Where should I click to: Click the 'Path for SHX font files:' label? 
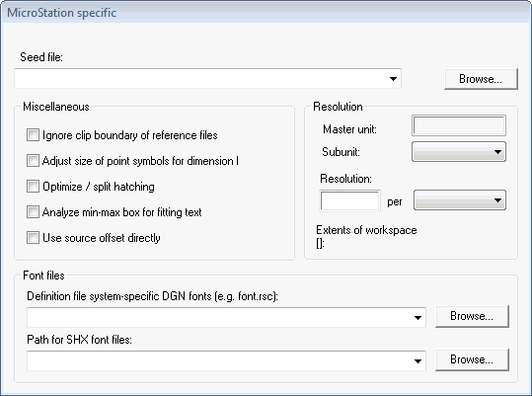(x=79, y=340)
